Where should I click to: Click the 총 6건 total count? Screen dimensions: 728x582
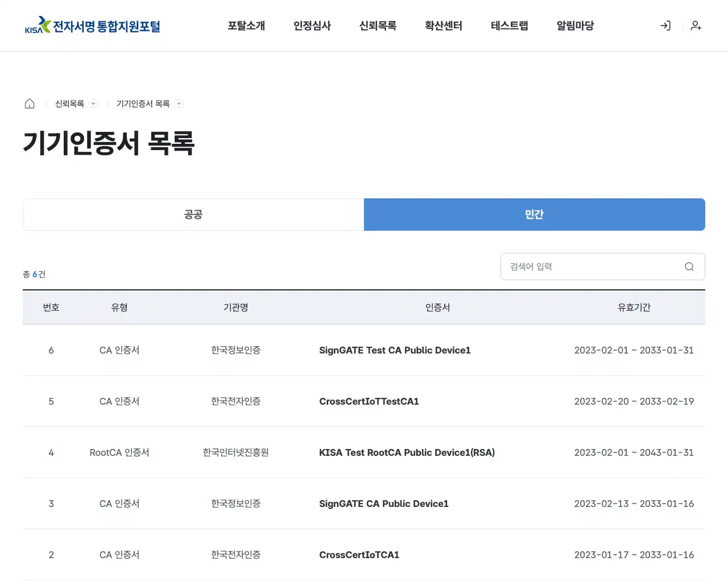pos(34,274)
